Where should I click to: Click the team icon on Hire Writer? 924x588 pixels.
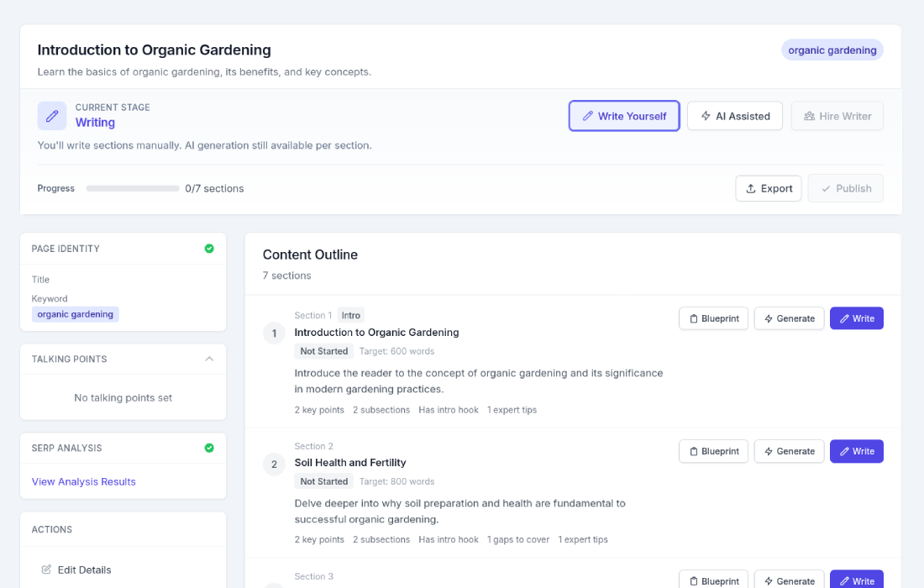point(808,116)
